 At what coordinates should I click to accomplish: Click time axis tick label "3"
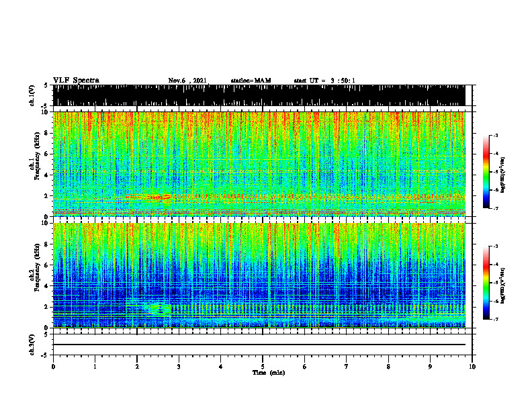pos(179,367)
